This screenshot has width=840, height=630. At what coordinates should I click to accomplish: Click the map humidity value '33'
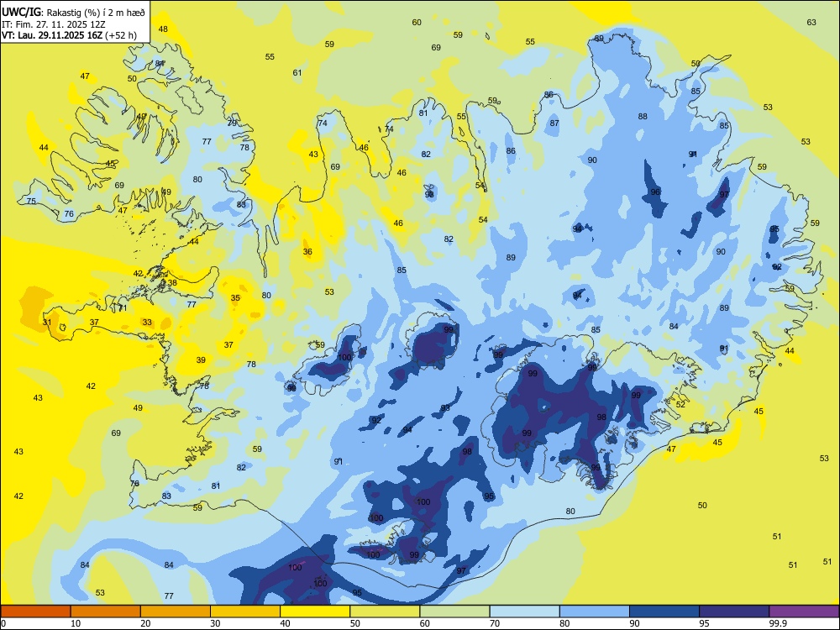point(147,323)
